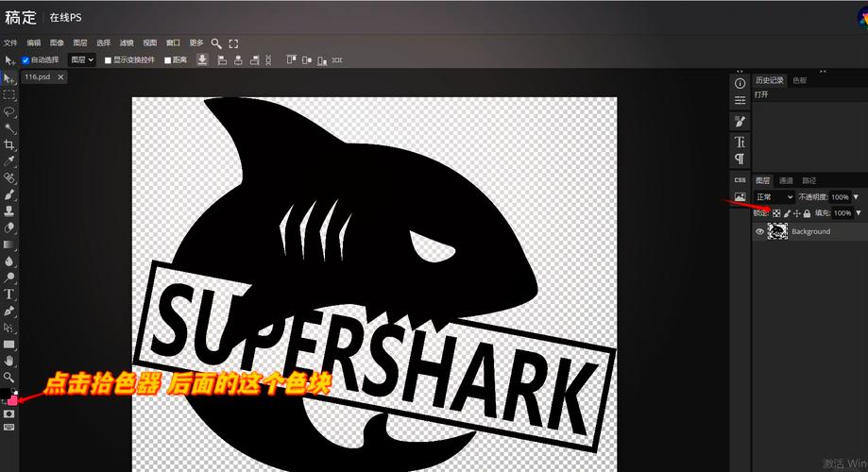Open the 编辑 menu

pos(34,43)
